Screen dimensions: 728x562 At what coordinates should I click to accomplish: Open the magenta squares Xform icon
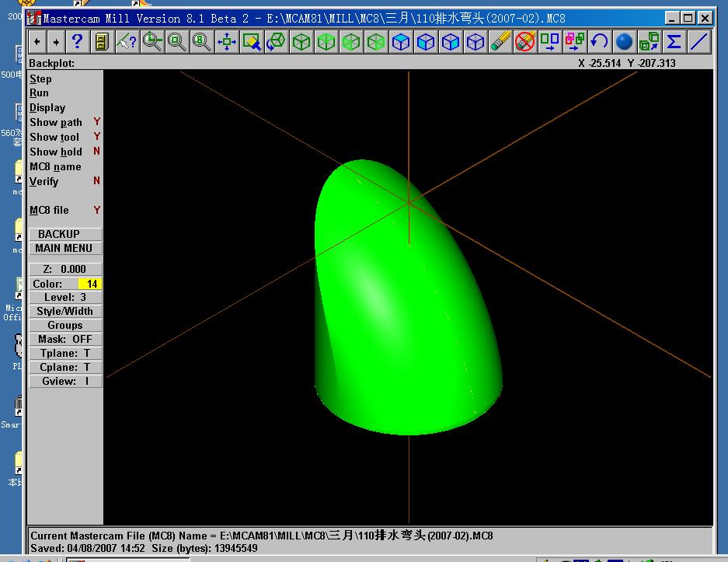575,42
